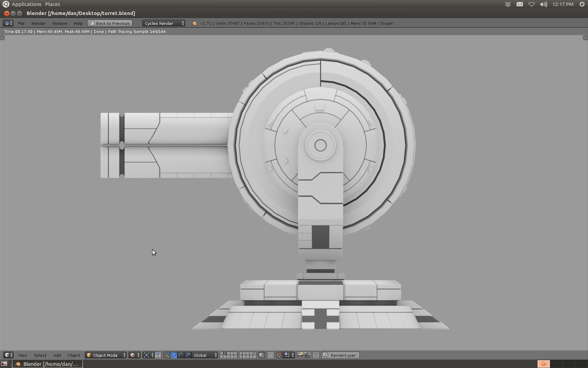Image resolution: width=588 pixels, height=368 pixels.
Task: Click the Back to Previous button
Action: point(109,23)
